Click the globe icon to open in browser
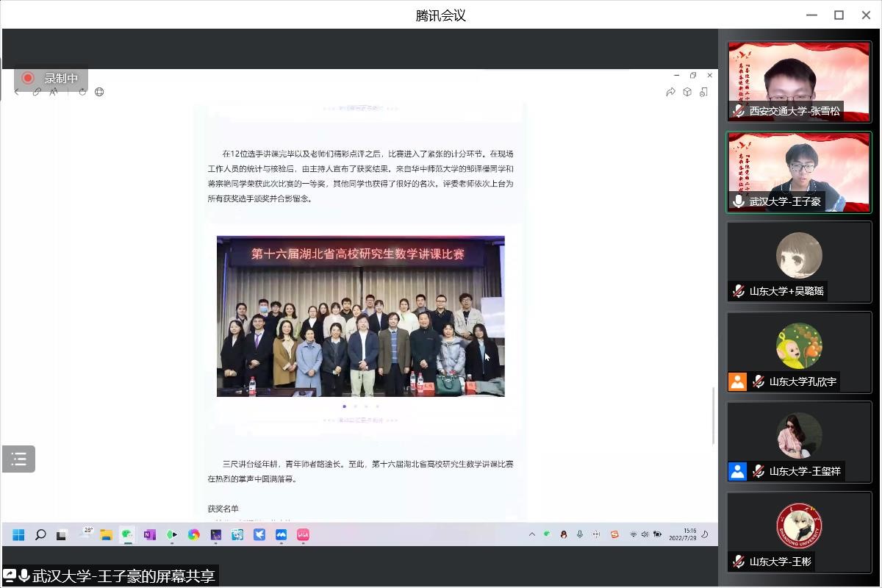Image resolution: width=882 pixels, height=588 pixels. coord(99,92)
